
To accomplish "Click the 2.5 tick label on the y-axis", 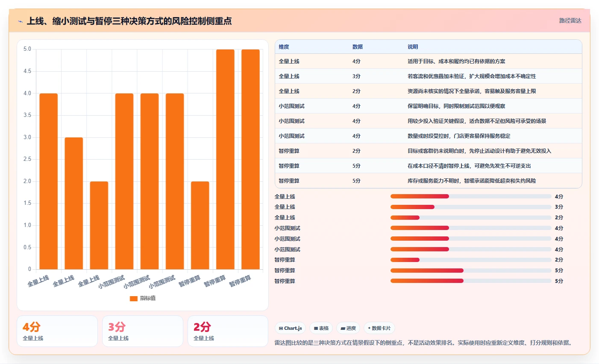I will point(27,159).
